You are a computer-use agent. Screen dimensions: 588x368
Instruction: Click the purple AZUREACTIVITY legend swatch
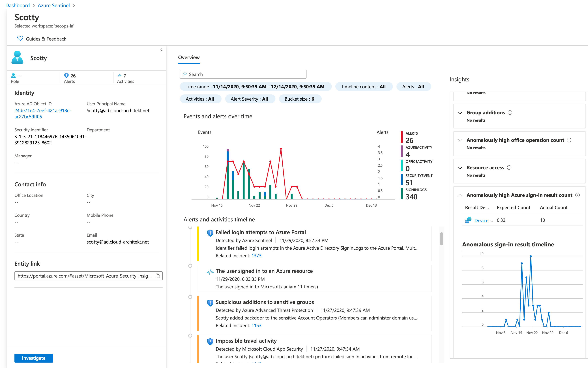(402, 151)
